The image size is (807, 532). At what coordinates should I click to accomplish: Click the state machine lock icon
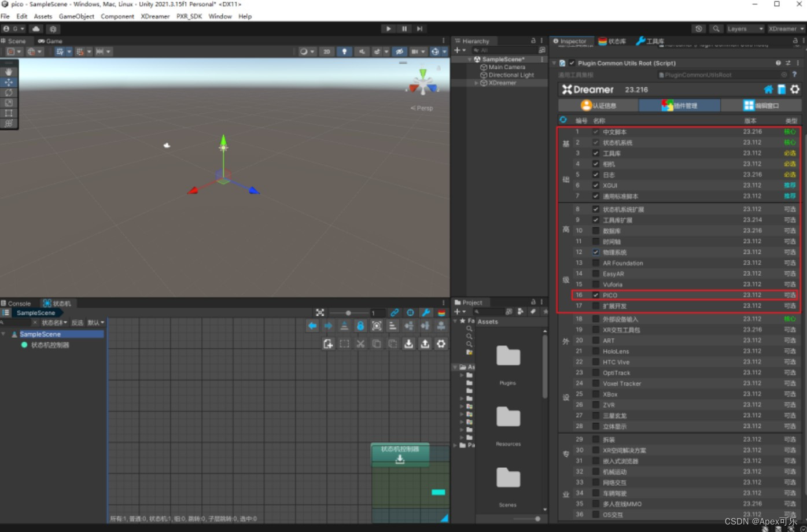[360, 326]
